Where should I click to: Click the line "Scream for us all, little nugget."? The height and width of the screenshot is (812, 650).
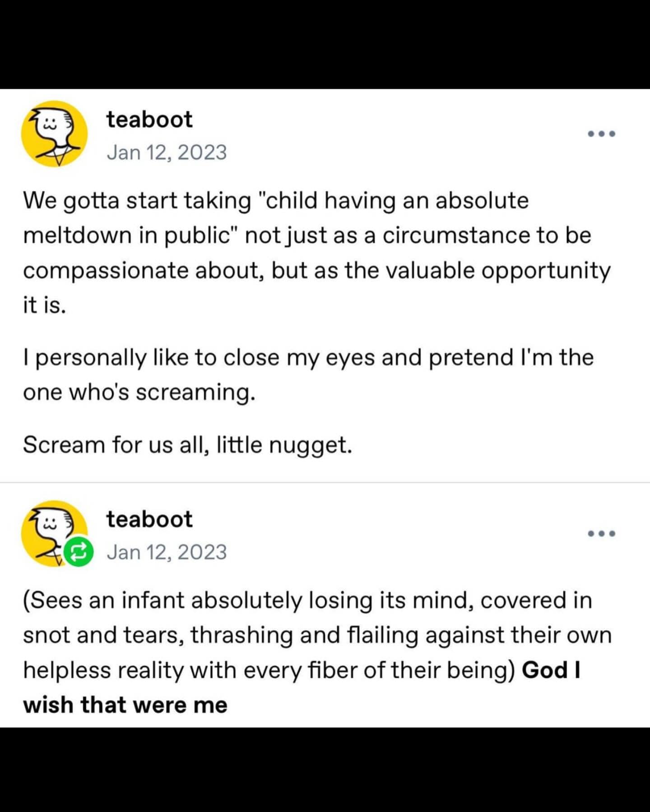point(187,445)
